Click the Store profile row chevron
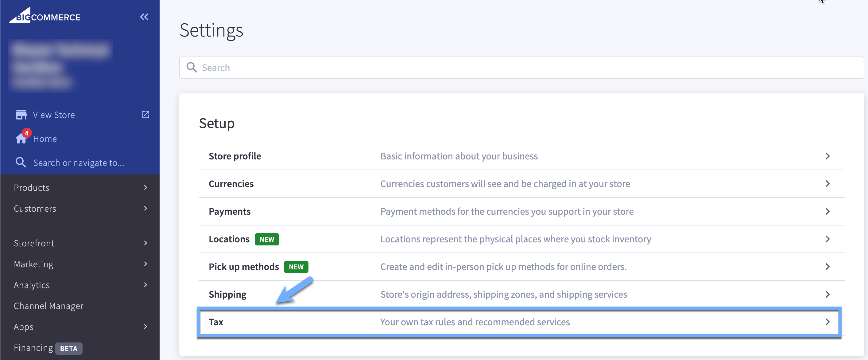 click(827, 156)
